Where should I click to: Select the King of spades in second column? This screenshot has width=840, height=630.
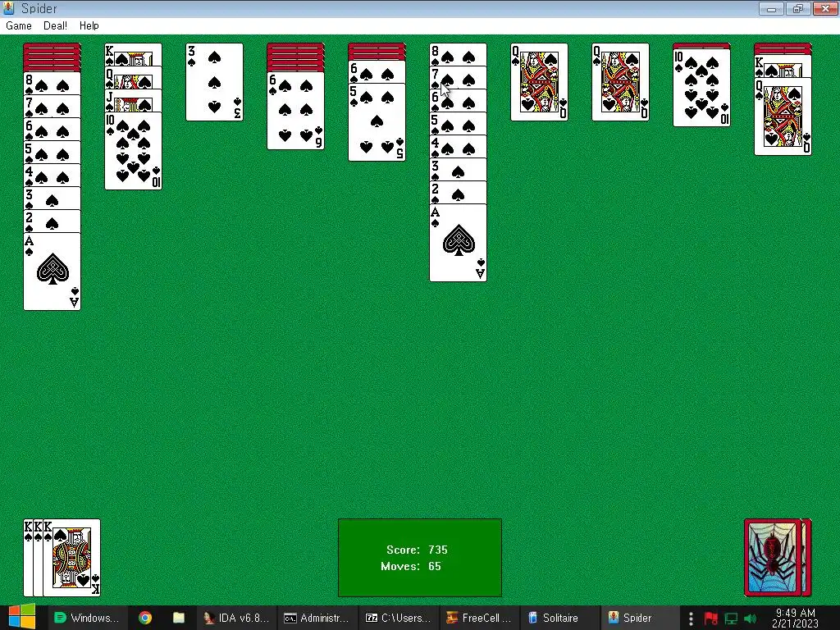point(133,55)
